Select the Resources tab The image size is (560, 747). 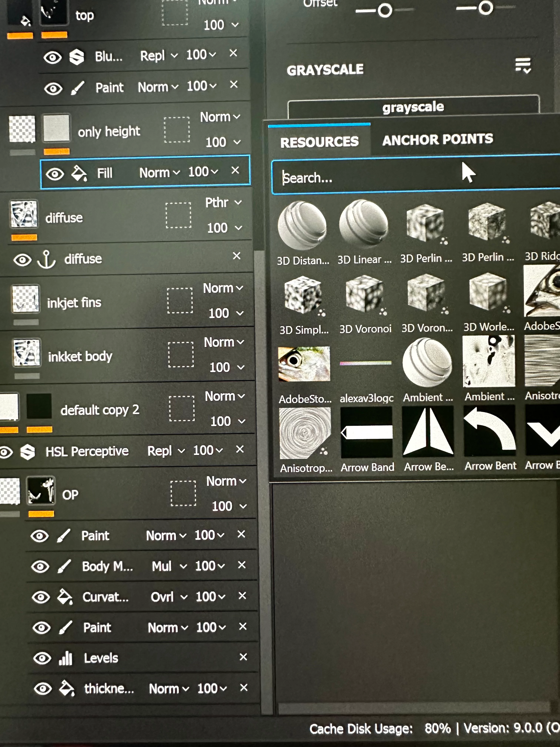point(319,142)
